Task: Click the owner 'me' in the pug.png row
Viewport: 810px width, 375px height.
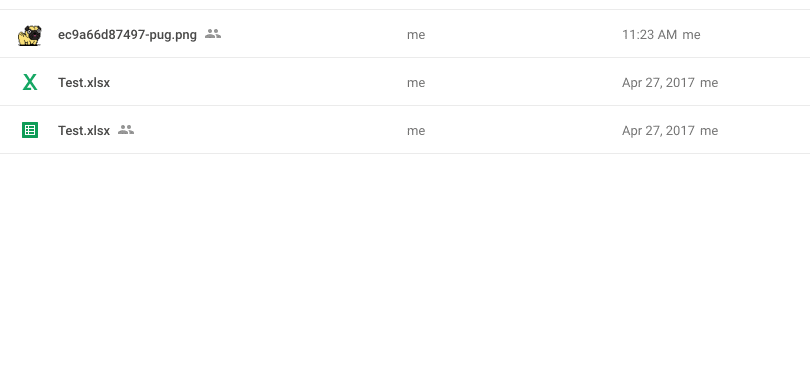Action: (416, 35)
